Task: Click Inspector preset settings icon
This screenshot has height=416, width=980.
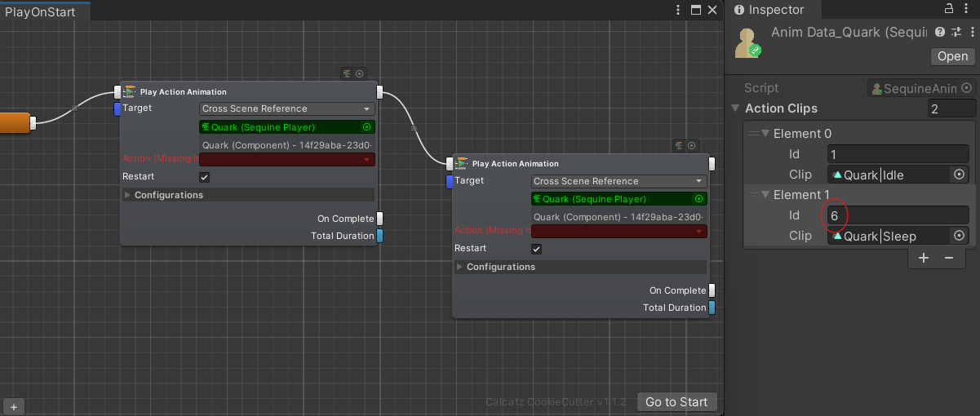Action: coord(955,32)
